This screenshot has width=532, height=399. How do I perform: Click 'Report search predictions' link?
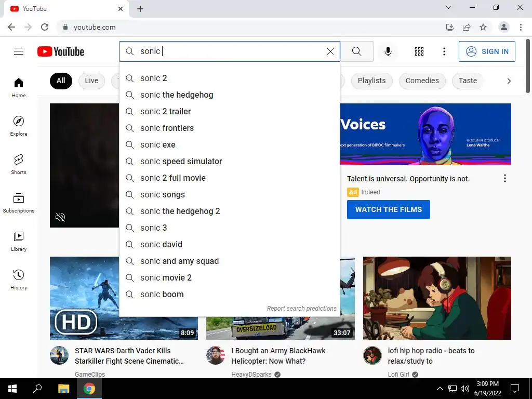point(301,309)
